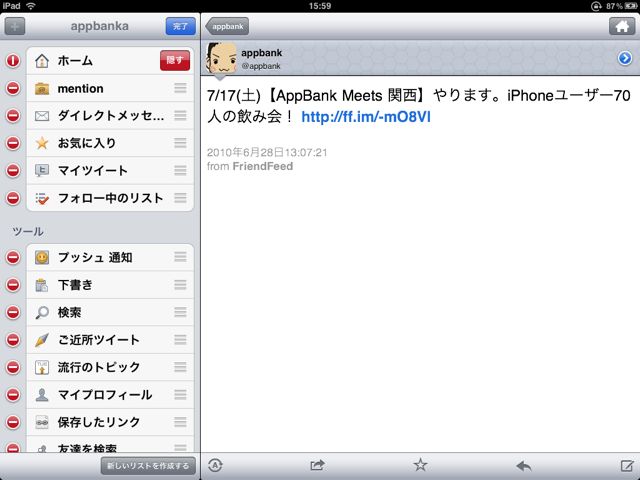Image resolution: width=640 pixels, height=480 pixels.
Task: Tap the speech bubble icon for マイツイート
Action: tap(42, 171)
